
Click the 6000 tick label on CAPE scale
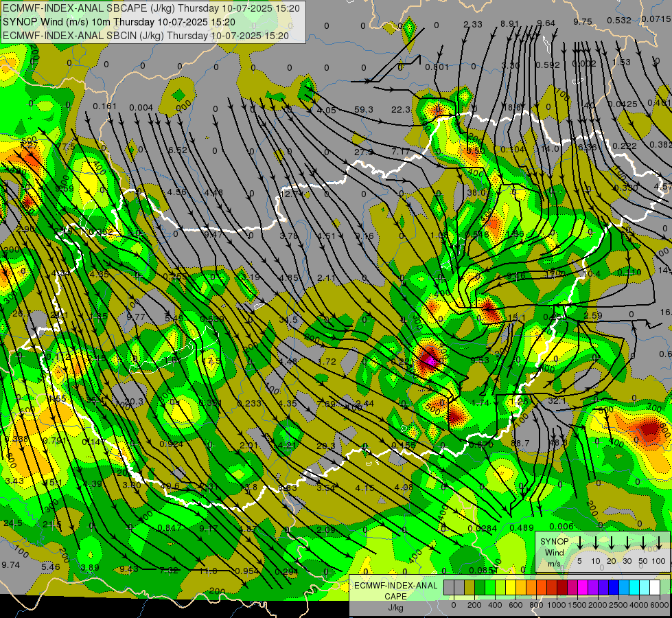(x=660, y=605)
